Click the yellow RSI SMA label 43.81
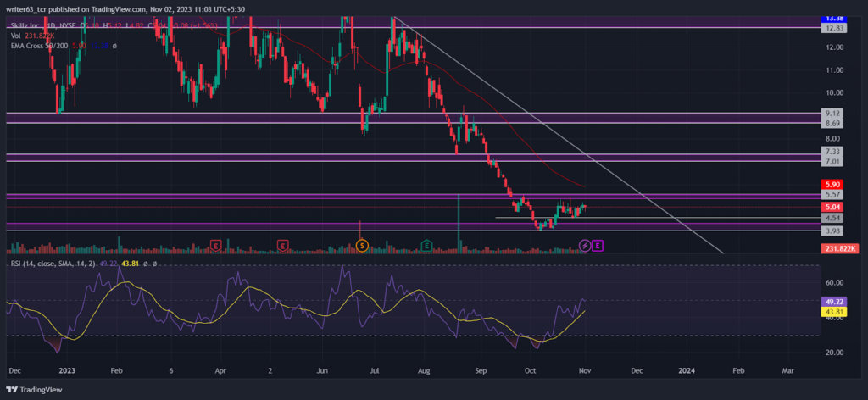This screenshot has width=868, height=400. [833, 312]
